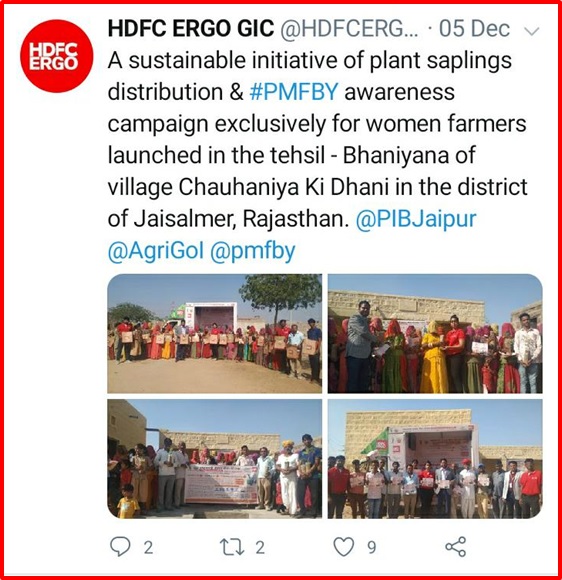Click the like count number 9
This screenshot has height=580, width=562.
pos(372,547)
